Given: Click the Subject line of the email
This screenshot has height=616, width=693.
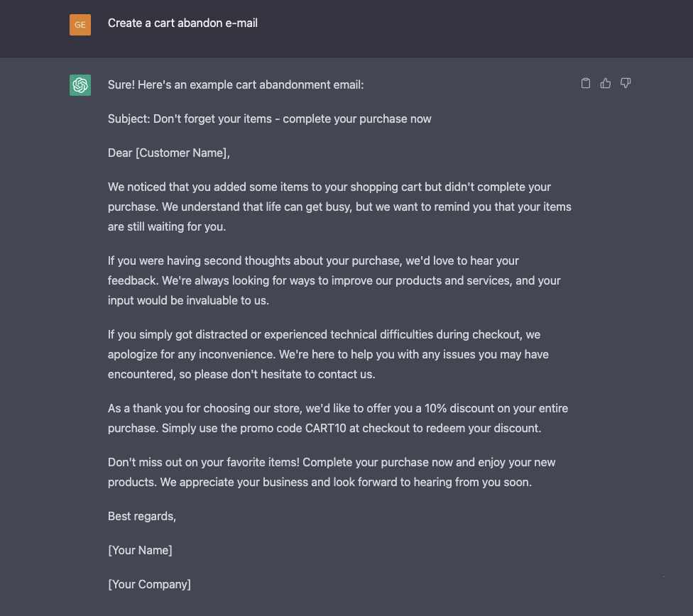Looking at the screenshot, I should (270, 119).
